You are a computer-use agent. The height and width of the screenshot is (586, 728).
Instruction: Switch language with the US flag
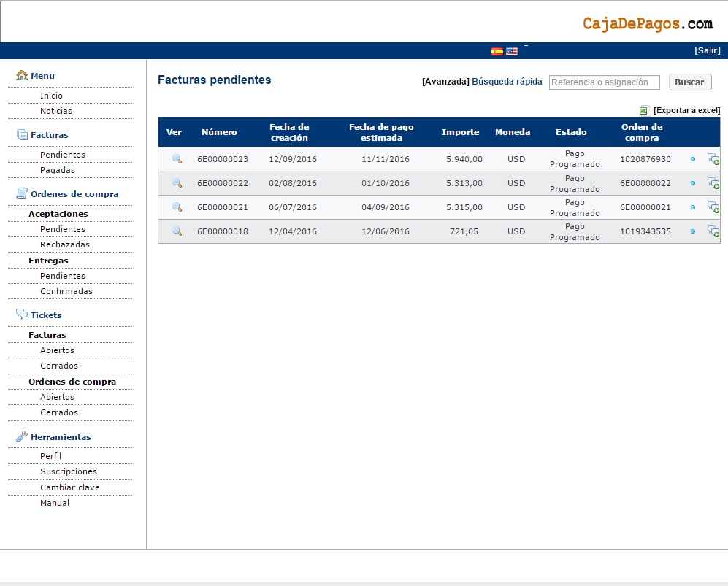pos(512,51)
